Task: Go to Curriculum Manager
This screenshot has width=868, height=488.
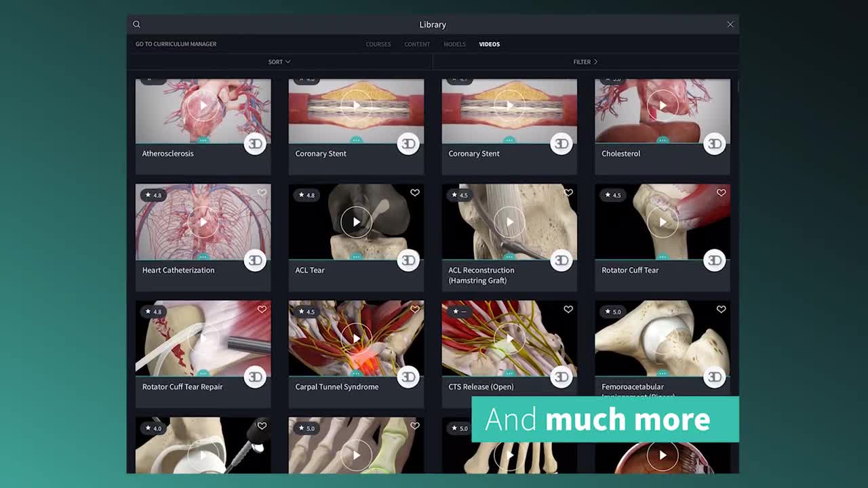Action: click(176, 44)
